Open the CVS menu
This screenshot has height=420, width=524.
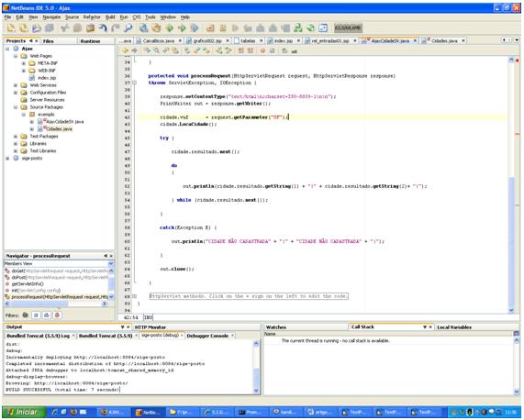[x=137, y=17]
